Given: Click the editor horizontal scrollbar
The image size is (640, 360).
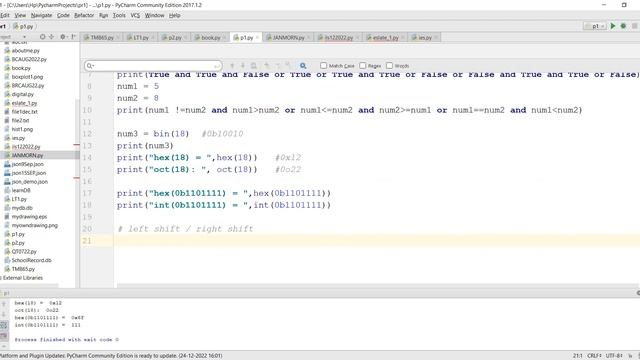Looking at the screenshot, I should coord(378,286).
